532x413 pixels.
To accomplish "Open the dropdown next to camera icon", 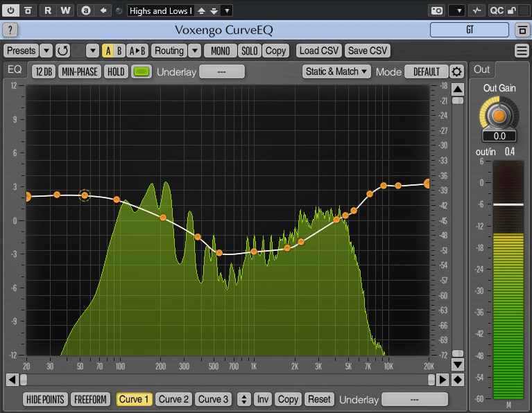I will [x=456, y=10].
